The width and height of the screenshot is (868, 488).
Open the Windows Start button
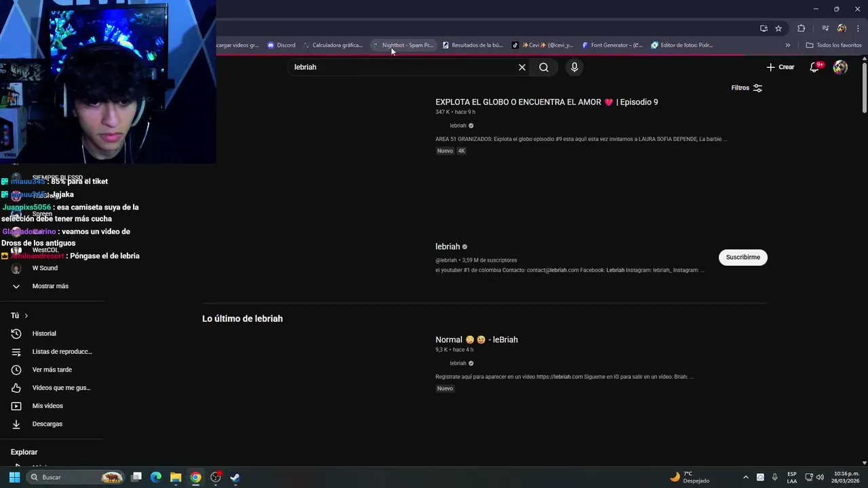click(14, 477)
